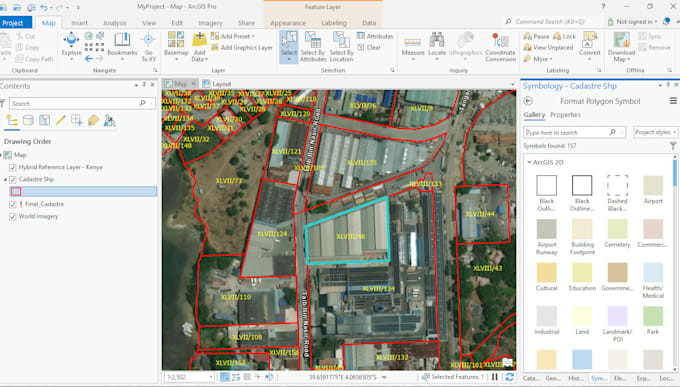Pause labeling
This screenshot has width=680, height=387.
pyautogui.click(x=536, y=36)
